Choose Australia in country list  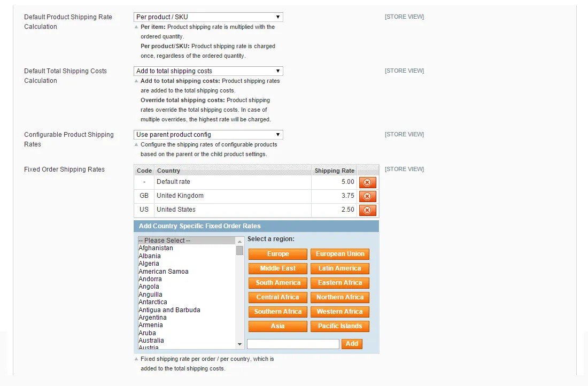pos(187,340)
